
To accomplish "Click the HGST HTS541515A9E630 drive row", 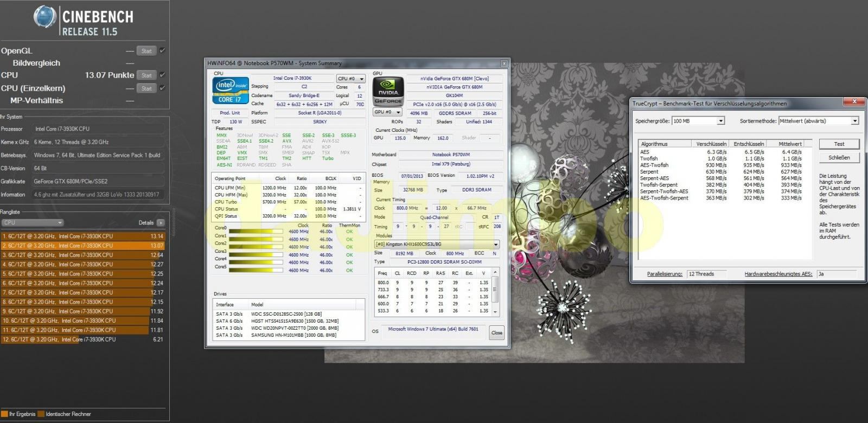I will tap(290, 321).
